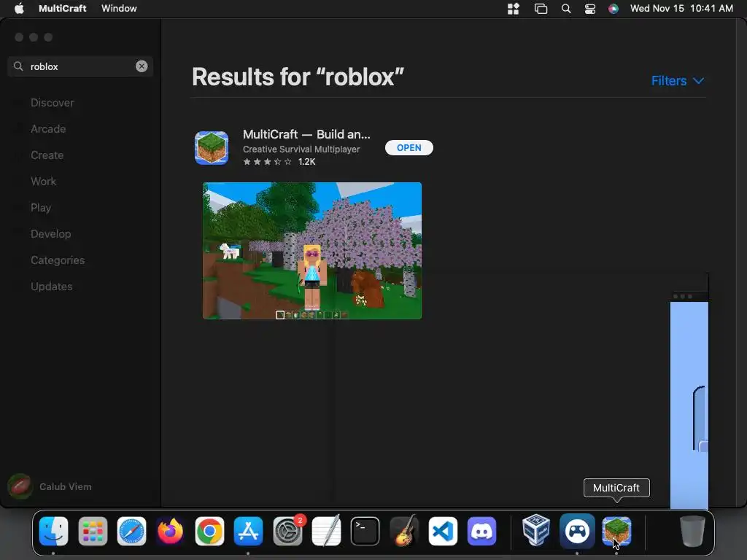747x560 pixels.
Task: Launch Discord from the dock
Action: (481, 531)
